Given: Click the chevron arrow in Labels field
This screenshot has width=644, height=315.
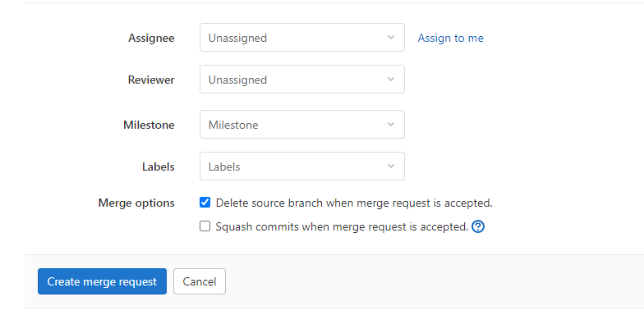Looking at the screenshot, I should pyautogui.click(x=391, y=167).
